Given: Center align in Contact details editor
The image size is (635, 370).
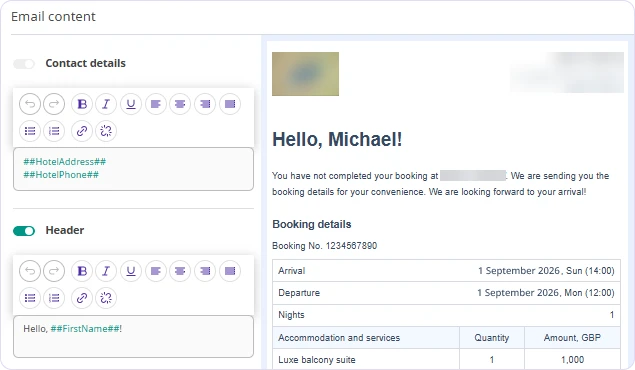Looking at the screenshot, I should 180,104.
